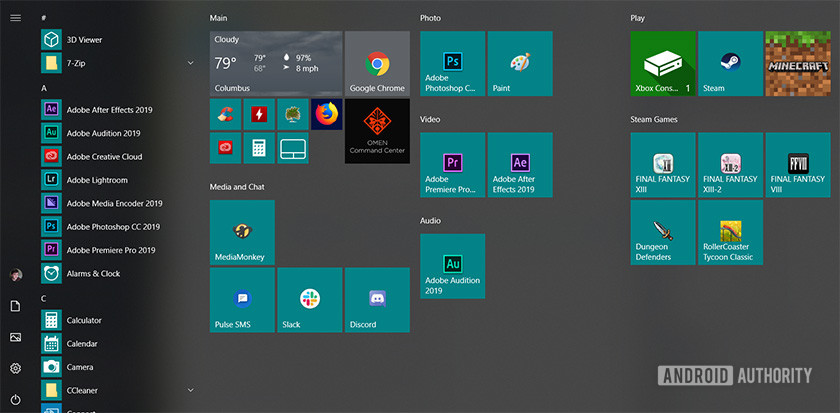Launch the Adobe After Effects 2019 tile
The height and width of the screenshot is (413, 840).
(x=520, y=164)
